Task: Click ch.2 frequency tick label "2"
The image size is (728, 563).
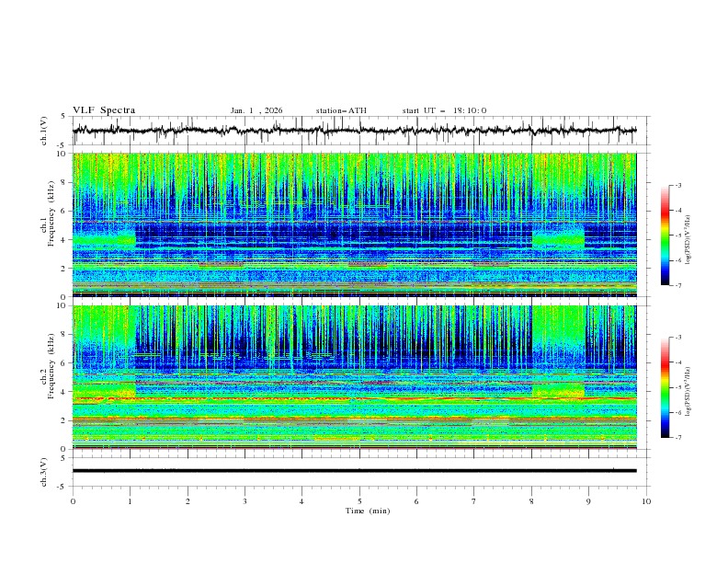Action: pos(65,420)
